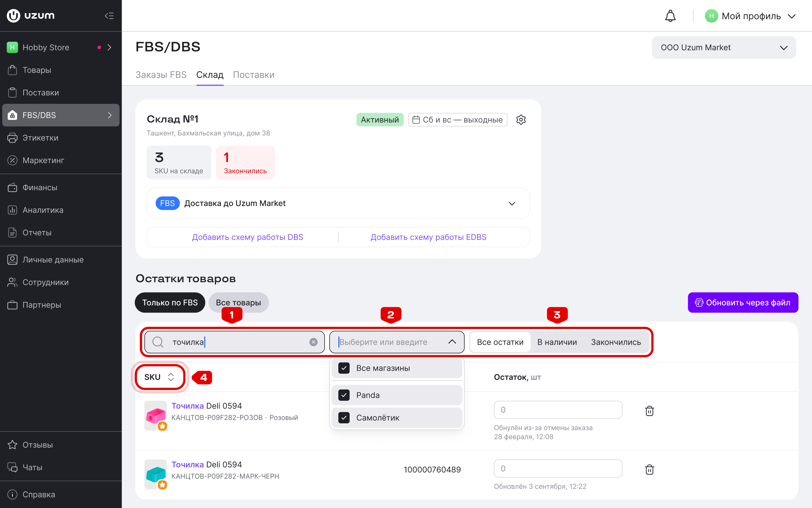The image size is (812, 508).
Task: Expand Доставка до Uzum Market section
Action: (x=338, y=203)
